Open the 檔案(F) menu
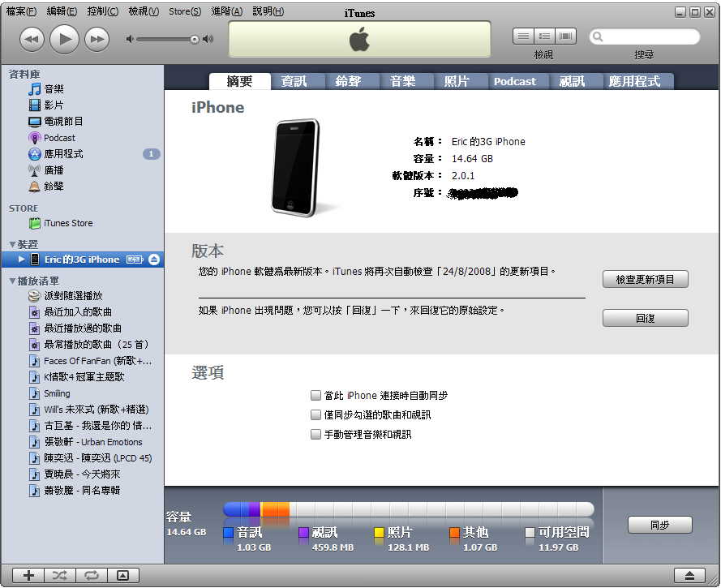The height and width of the screenshot is (588, 721). [x=21, y=11]
